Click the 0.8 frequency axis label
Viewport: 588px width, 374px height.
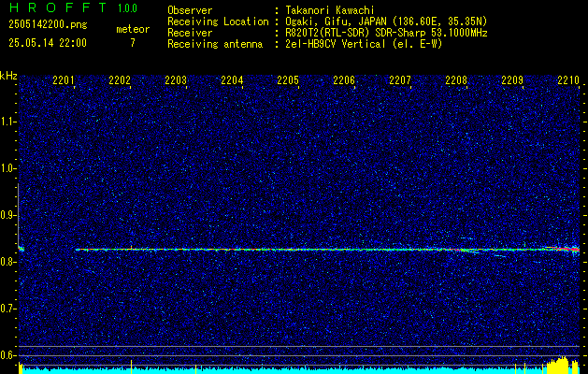[x=8, y=262]
